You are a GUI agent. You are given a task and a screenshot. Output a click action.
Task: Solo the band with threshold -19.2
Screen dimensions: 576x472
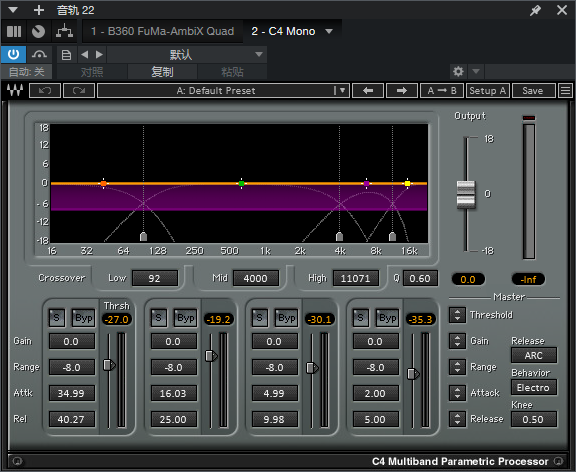158,318
